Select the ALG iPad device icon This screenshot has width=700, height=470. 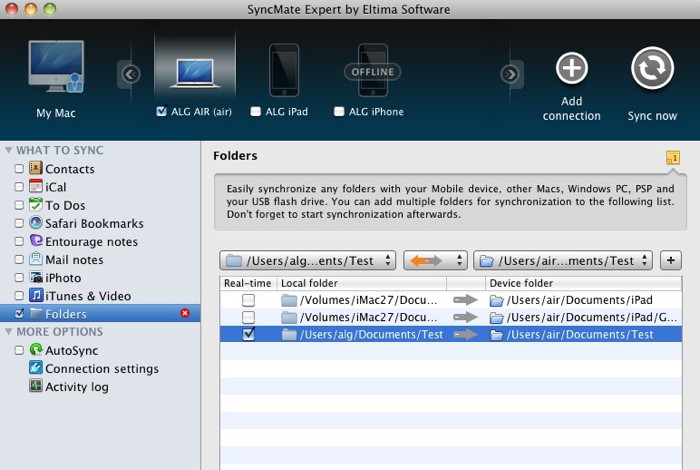point(284,70)
